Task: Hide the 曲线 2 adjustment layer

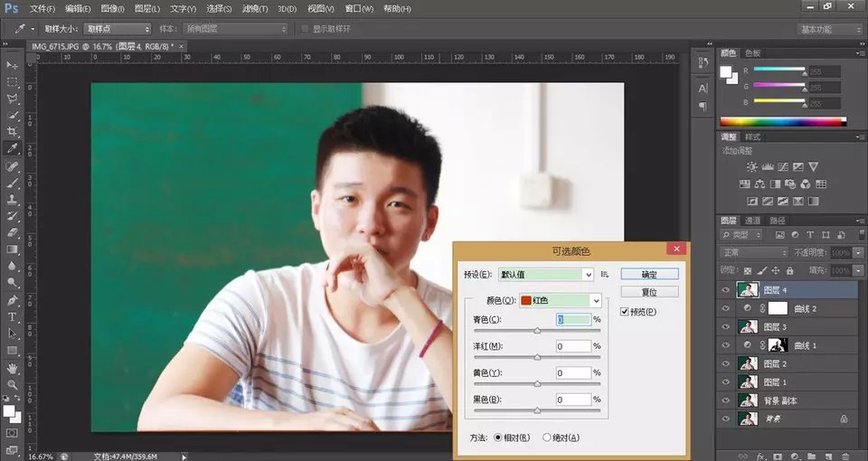Action: pos(726,308)
